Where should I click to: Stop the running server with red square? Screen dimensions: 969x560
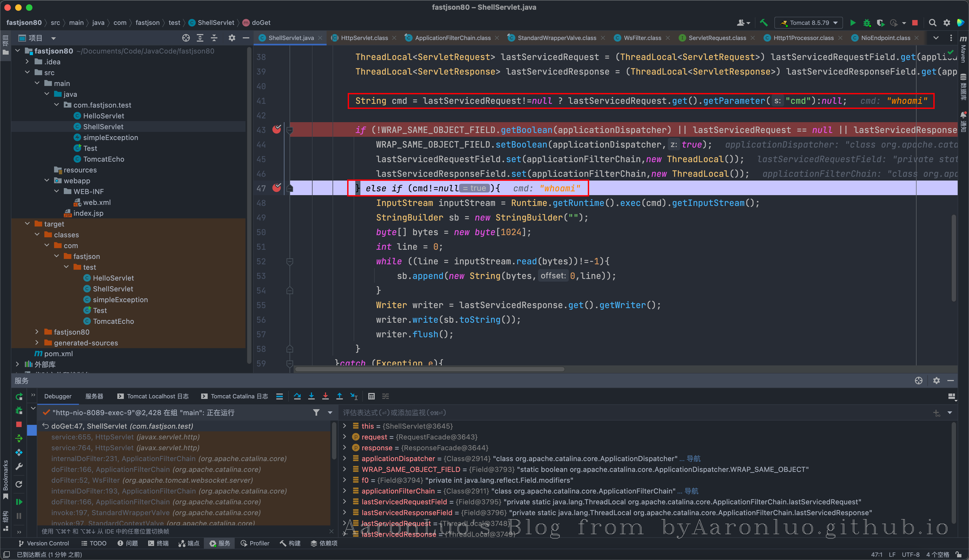tap(915, 23)
